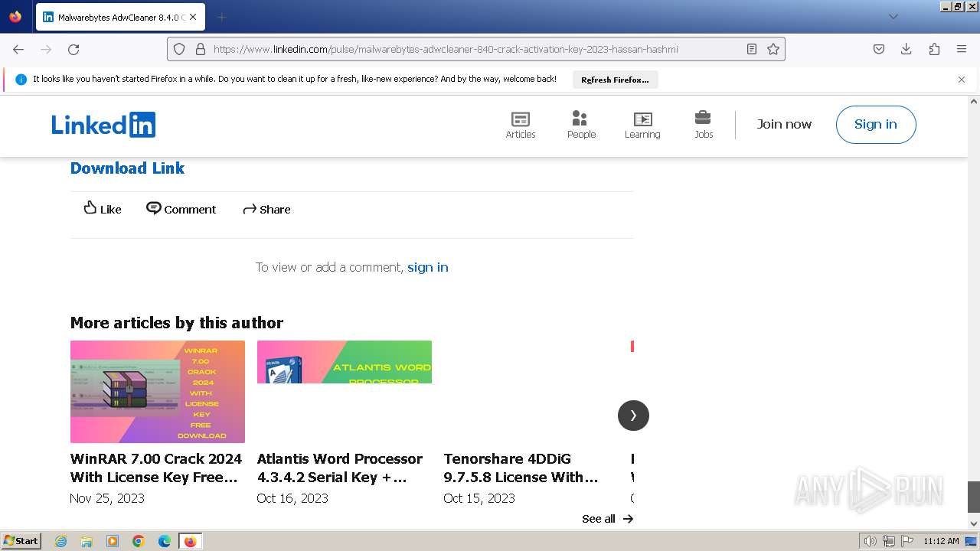Share the article
The image size is (980, 551).
click(x=266, y=209)
